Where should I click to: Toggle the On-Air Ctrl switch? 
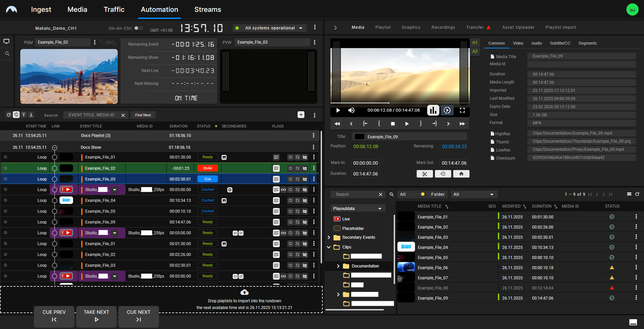point(138,28)
